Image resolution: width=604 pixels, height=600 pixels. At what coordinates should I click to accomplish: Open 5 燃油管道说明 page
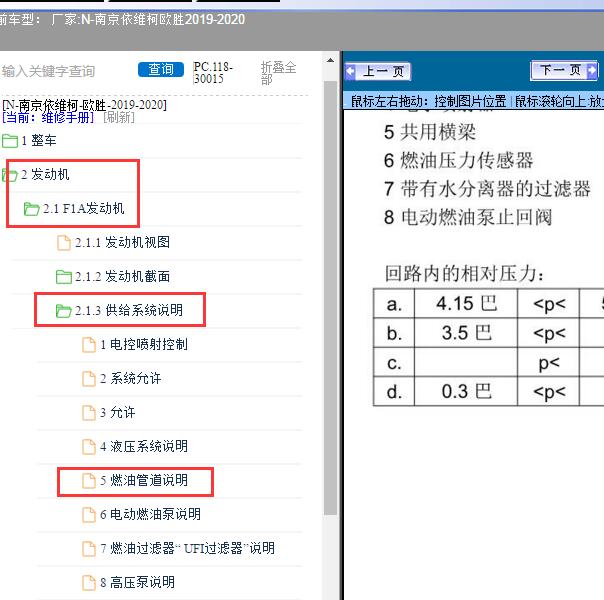point(144,480)
